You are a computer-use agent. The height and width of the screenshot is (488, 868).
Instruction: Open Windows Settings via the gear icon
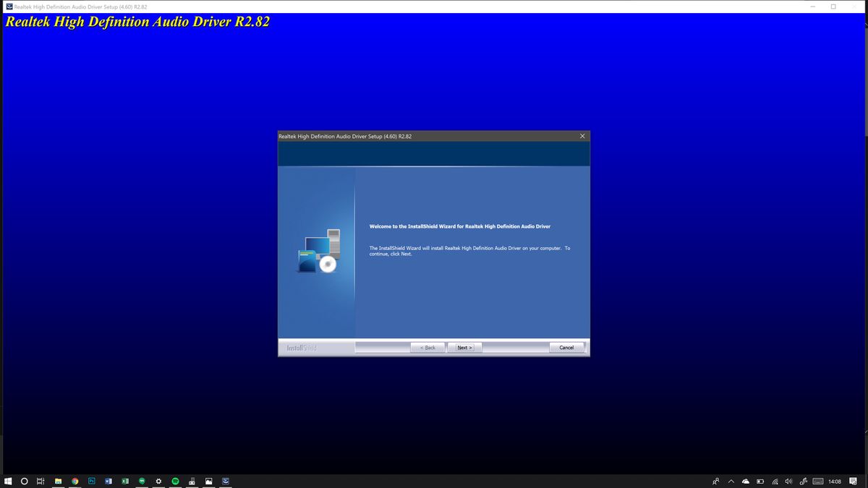pos(158,481)
